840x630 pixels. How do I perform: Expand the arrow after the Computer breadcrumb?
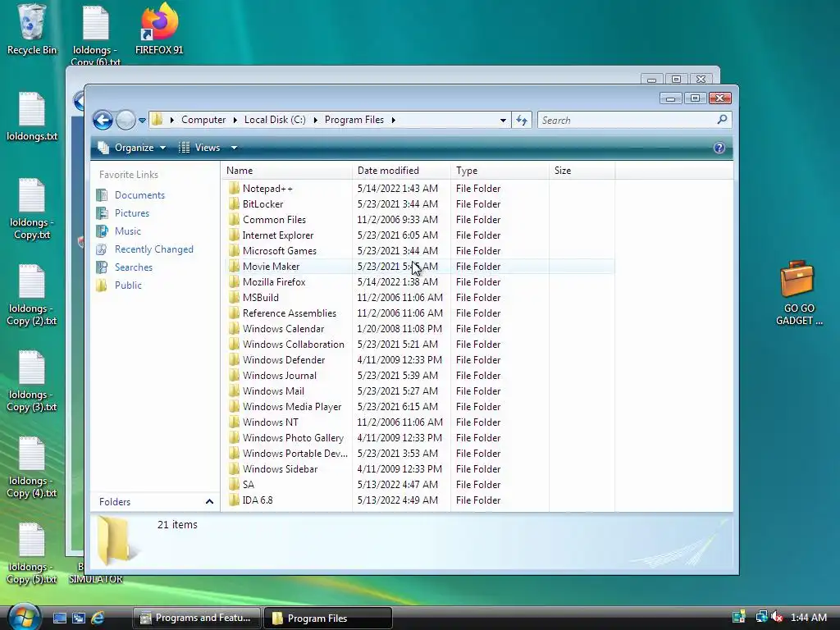(x=235, y=120)
